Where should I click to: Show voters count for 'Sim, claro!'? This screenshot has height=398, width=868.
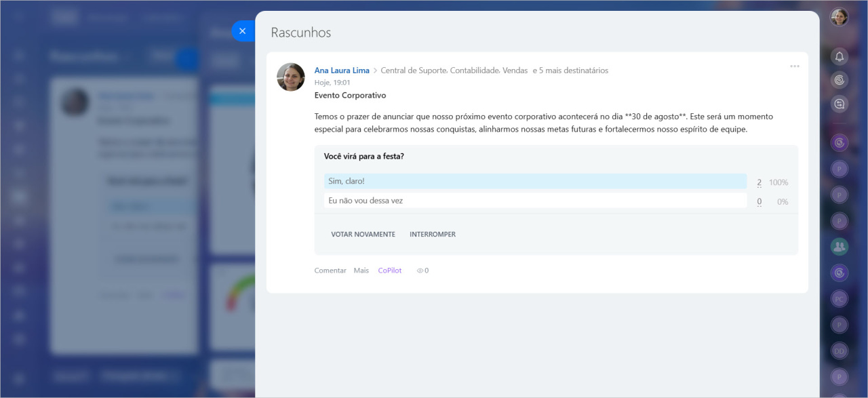(759, 183)
